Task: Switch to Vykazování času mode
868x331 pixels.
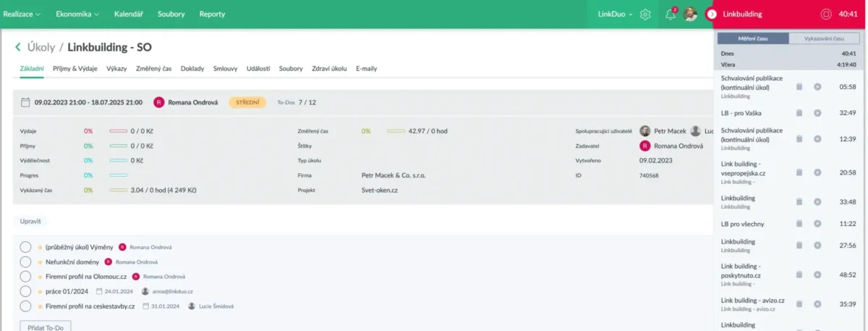Action: coord(824,38)
